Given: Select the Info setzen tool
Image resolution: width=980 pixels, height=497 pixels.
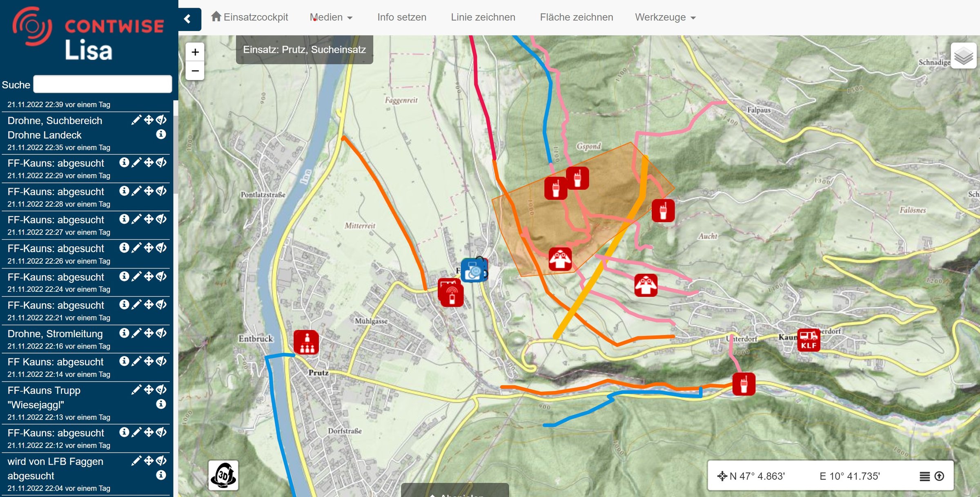Looking at the screenshot, I should 402,17.
